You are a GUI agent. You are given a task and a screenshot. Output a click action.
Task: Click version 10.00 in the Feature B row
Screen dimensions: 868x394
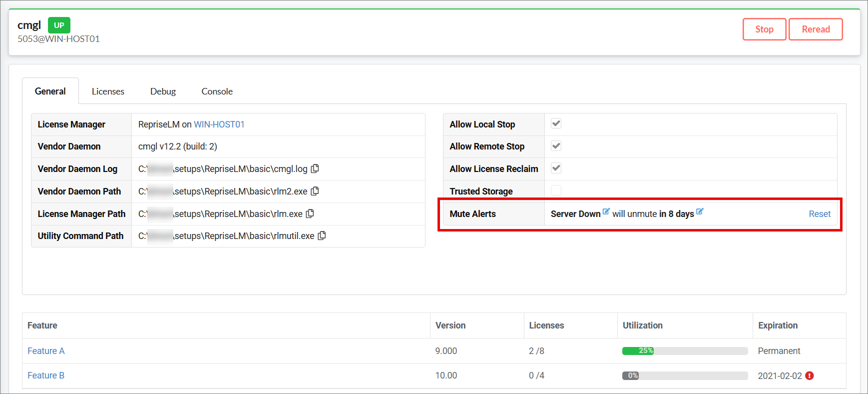point(446,375)
